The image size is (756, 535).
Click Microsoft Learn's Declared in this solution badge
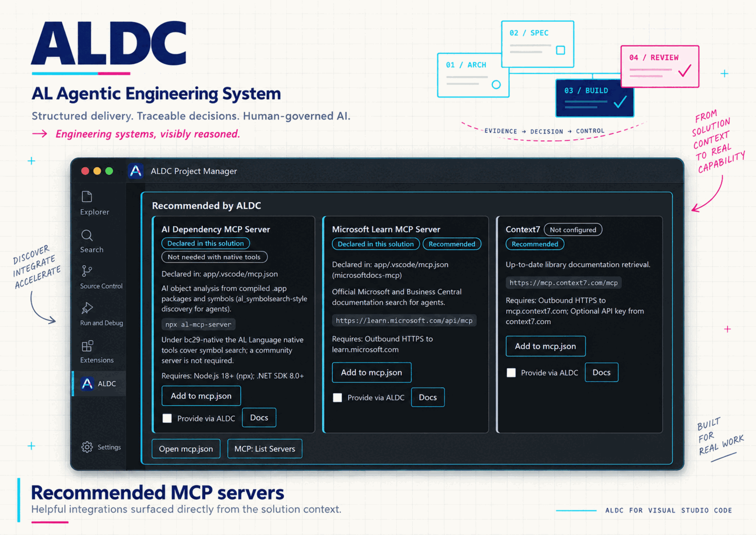click(376, 244)
